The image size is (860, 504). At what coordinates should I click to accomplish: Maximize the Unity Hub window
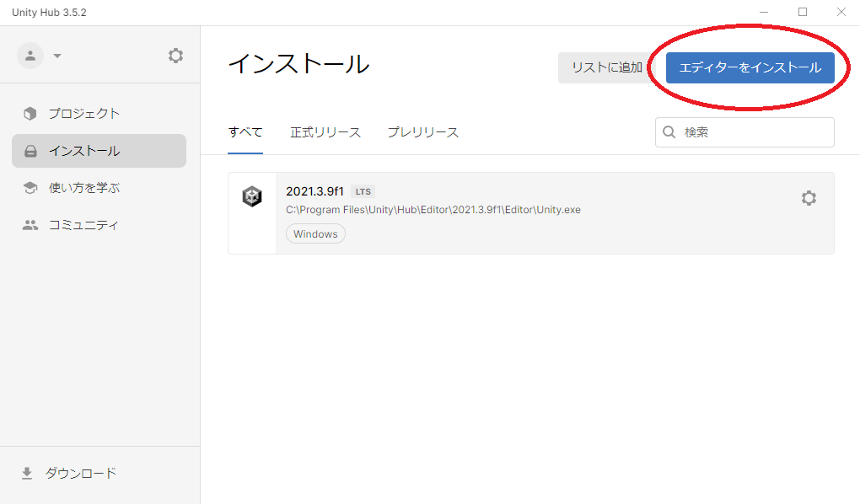pyautogui.click(x=803, y=12)
